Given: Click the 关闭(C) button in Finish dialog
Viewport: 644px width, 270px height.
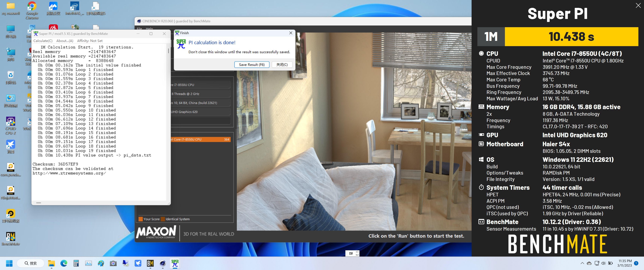Looking at the screenshot, I should pyautogui.click(x=282, y=65).
